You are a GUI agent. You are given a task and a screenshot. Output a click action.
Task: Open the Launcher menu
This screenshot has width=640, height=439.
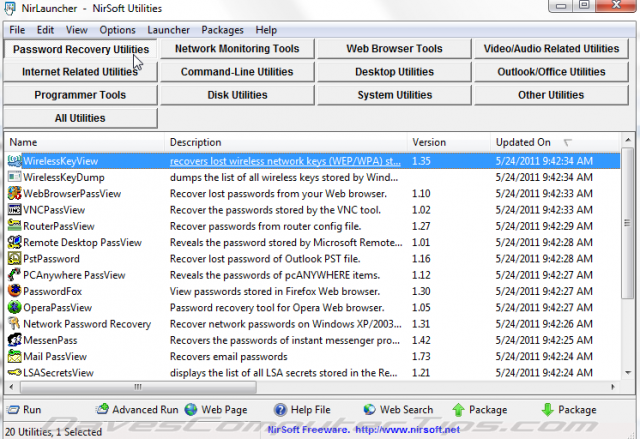pos(169,30)
